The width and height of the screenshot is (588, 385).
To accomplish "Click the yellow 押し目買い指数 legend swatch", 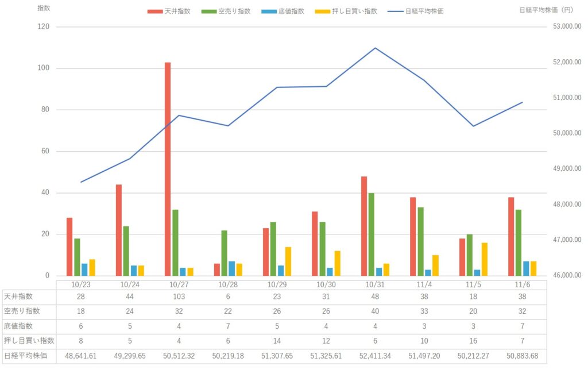I will 323,11.
